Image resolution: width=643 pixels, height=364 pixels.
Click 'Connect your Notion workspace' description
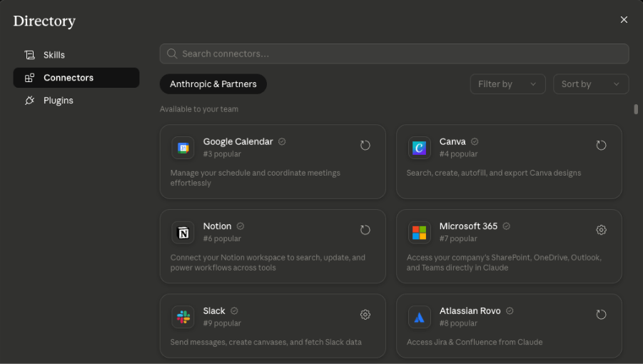coord(268,263)
